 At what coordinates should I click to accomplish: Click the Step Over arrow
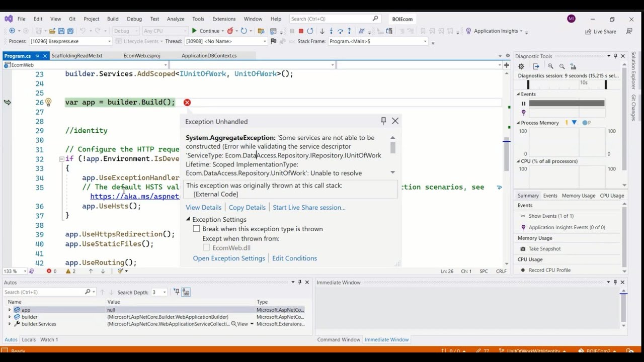[340, 31]
